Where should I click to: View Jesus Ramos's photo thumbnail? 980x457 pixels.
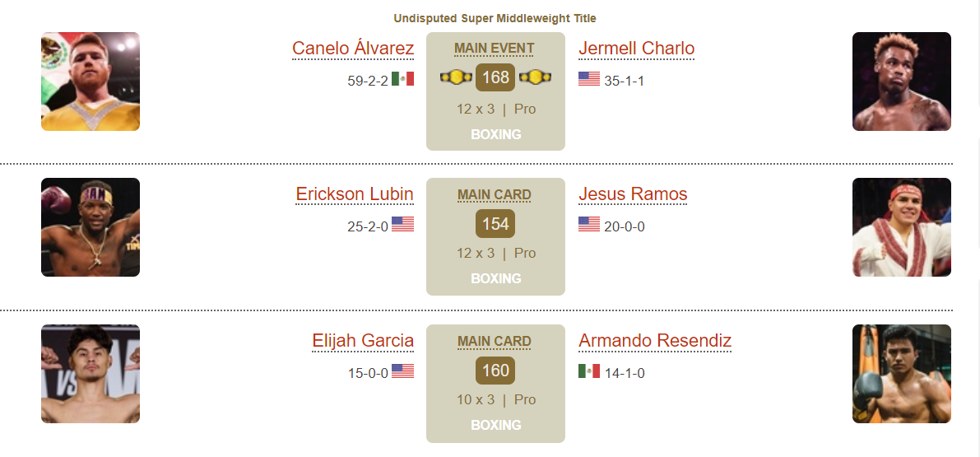coord(901,227)
